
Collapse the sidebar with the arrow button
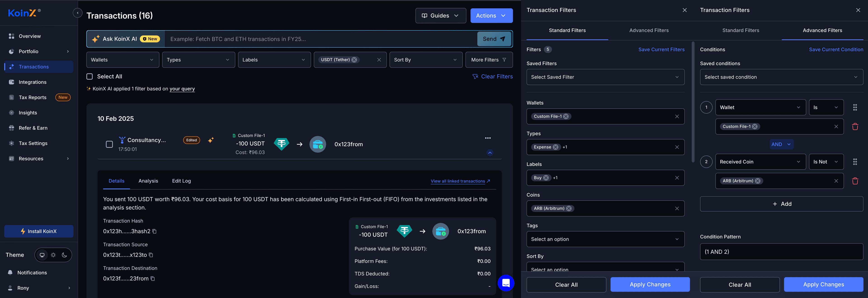78,13
